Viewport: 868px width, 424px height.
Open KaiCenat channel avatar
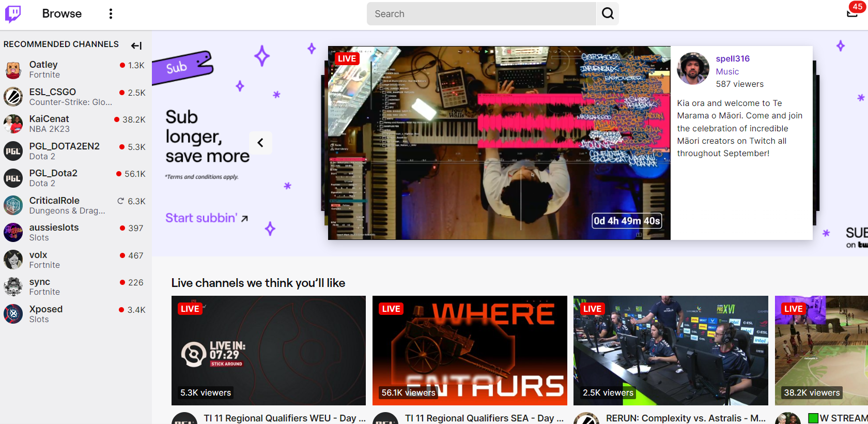[x=13, y=124]
